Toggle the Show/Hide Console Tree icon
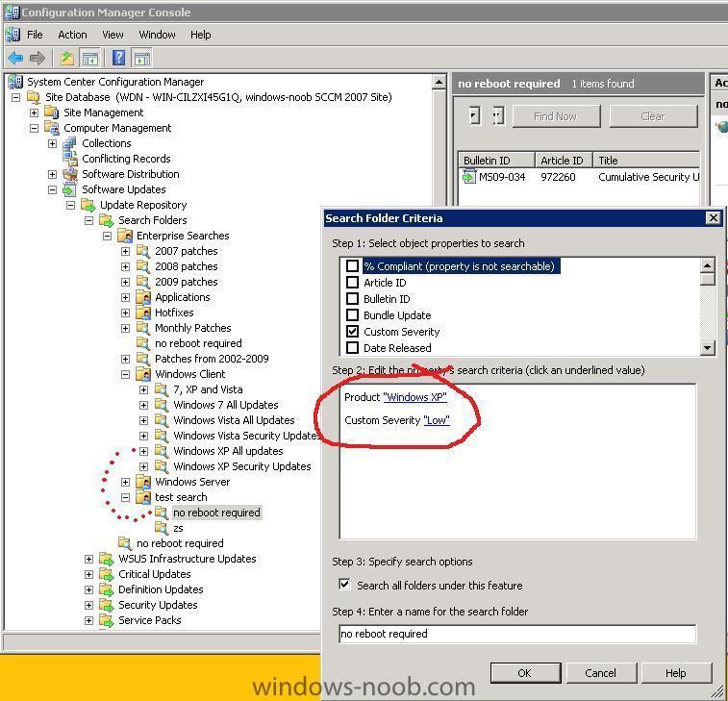 tap(90, 58)
